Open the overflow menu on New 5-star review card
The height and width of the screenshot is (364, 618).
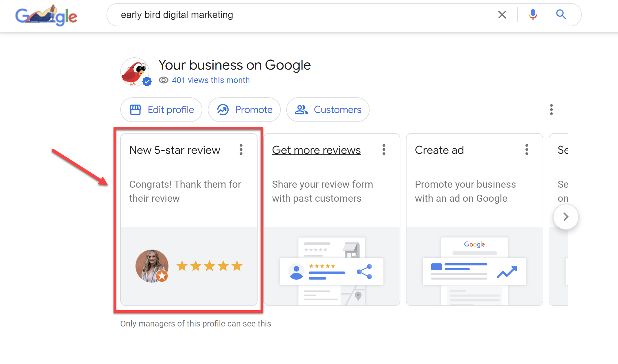click(x=241, y=150)
